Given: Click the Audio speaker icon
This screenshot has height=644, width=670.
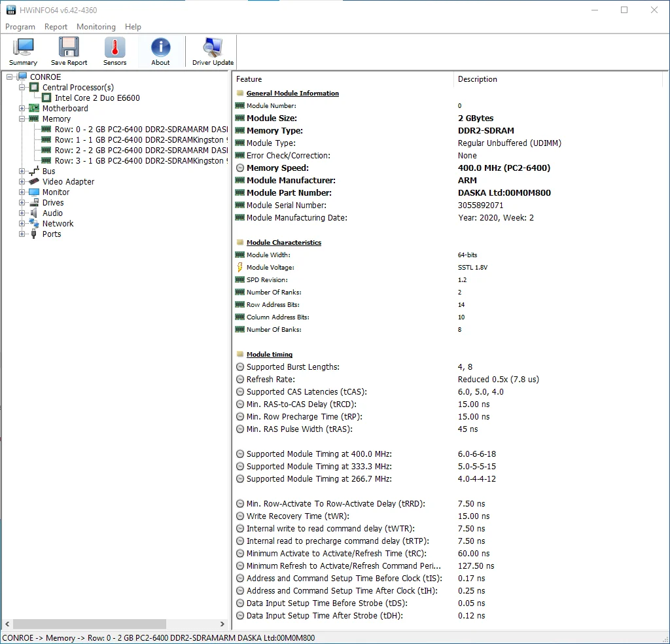Looking at the screenshot, I should 34,213.
